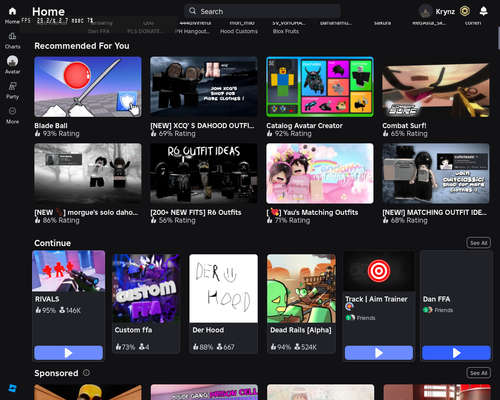The height and width of the screenshot is (400, 500).
Task: Open the Dead Rails [Alpha] thumbnail
Action: click(x=301, y=288)
